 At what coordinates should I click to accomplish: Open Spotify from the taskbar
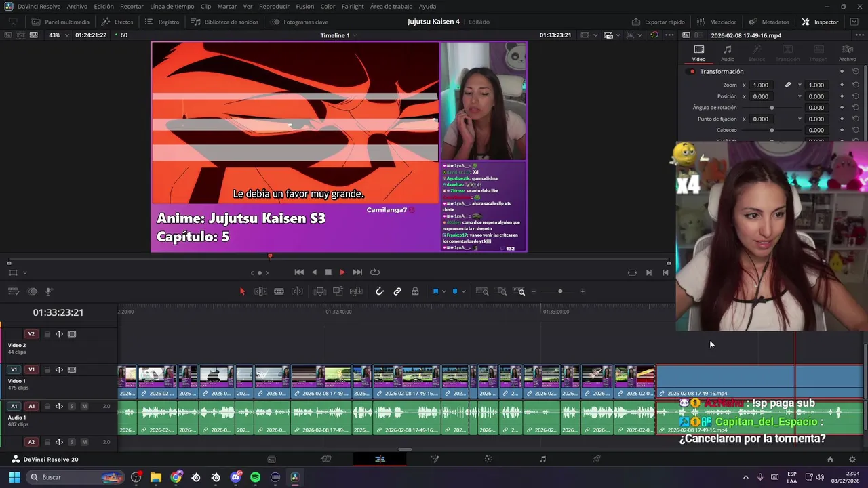coord(255,477)
